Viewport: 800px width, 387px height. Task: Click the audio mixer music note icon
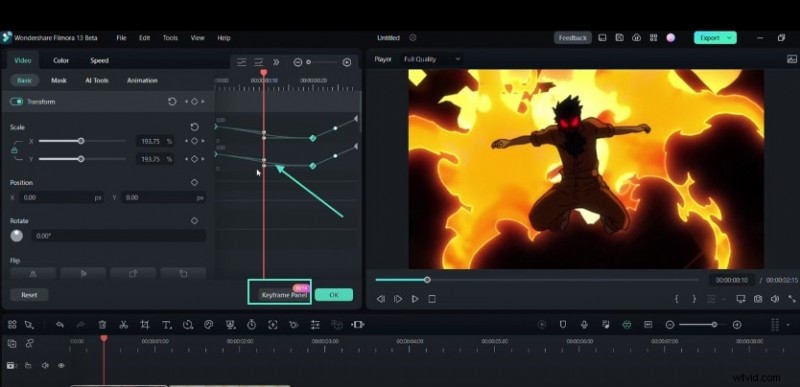tap(606, 325)
